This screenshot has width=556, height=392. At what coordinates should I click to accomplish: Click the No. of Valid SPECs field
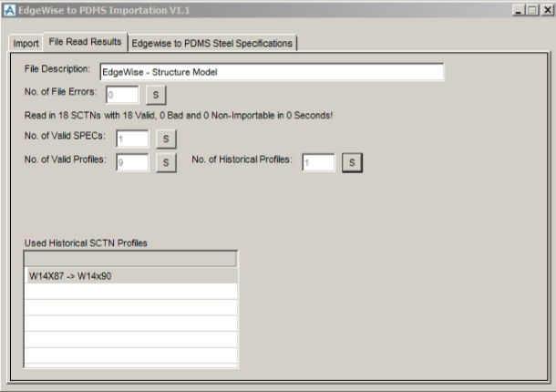coord(132,139)
